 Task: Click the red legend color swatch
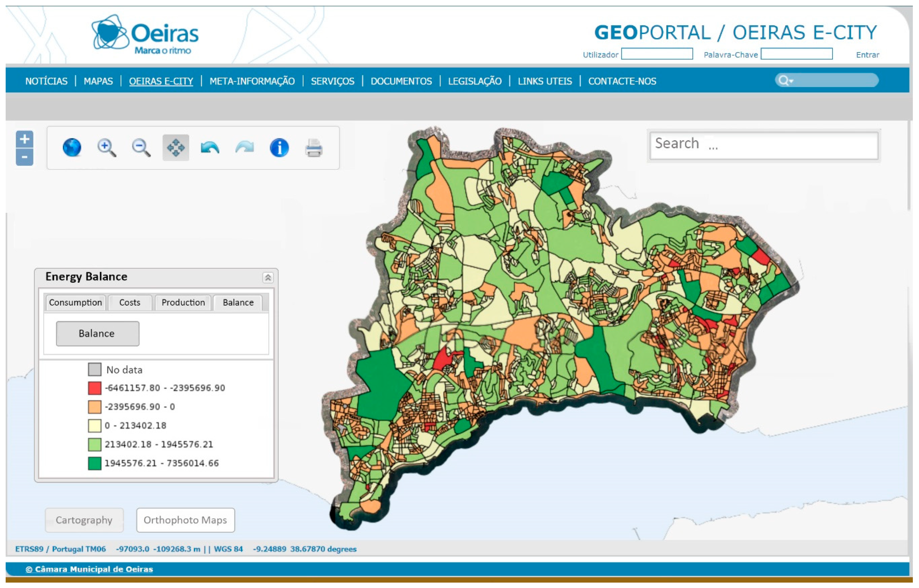94,388
